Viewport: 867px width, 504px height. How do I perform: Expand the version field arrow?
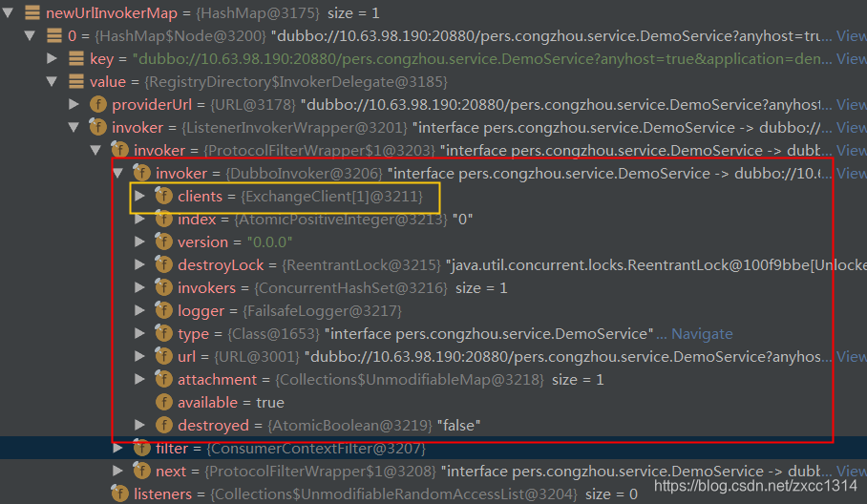pos(140,242)
